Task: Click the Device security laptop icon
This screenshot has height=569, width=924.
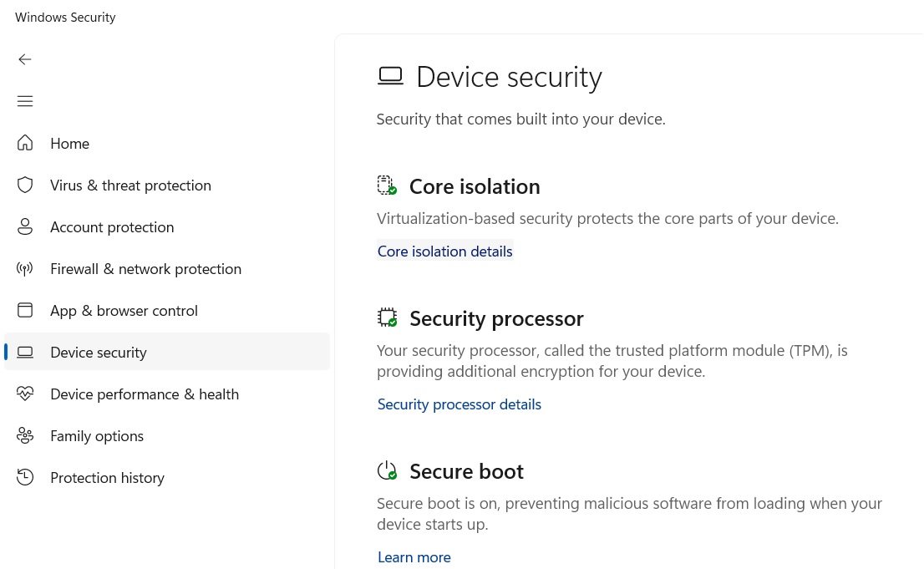Action: click(x=25, y=352)
